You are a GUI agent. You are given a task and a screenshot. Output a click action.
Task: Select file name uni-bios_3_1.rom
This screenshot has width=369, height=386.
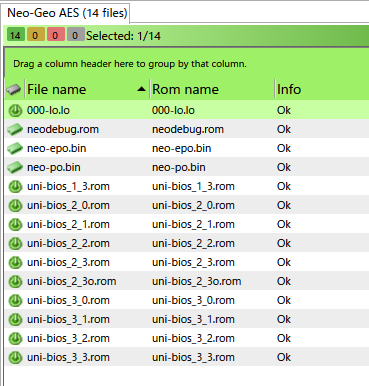pos(68,319)
